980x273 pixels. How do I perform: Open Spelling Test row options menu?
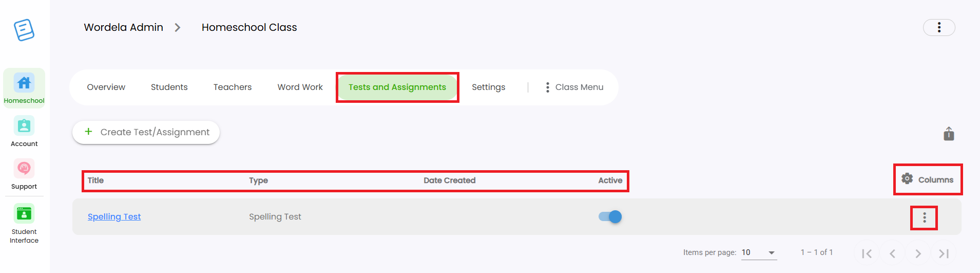pyautogui.click(x=925, y=217)
